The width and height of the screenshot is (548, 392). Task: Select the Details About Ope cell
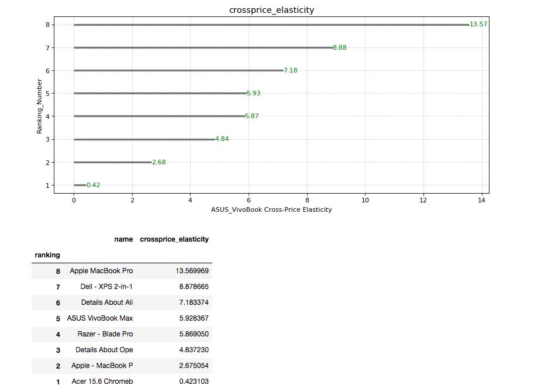point(104,350)
